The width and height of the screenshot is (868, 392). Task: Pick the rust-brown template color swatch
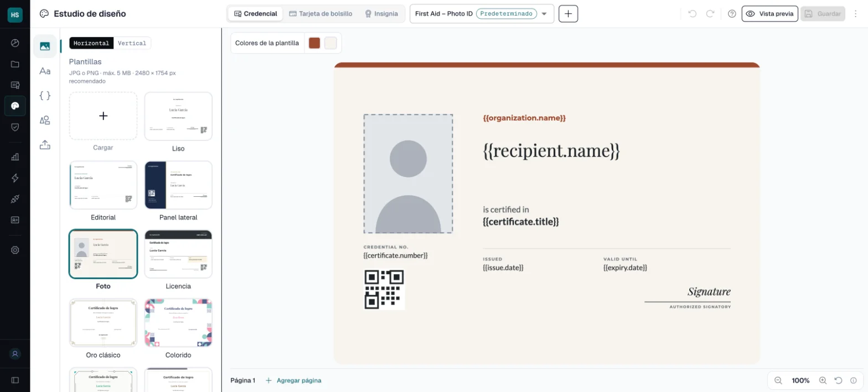coord(314,43)
